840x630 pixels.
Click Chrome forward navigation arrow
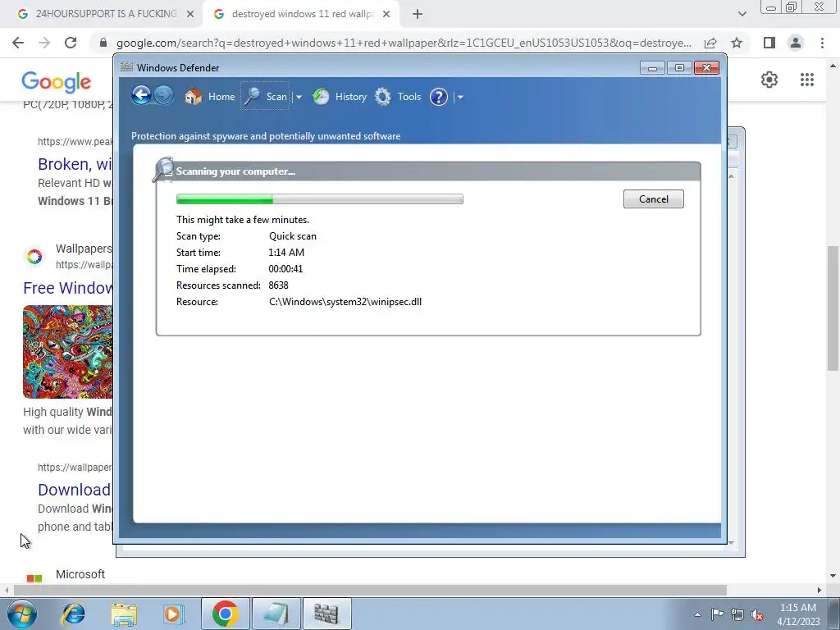point(44,43)
